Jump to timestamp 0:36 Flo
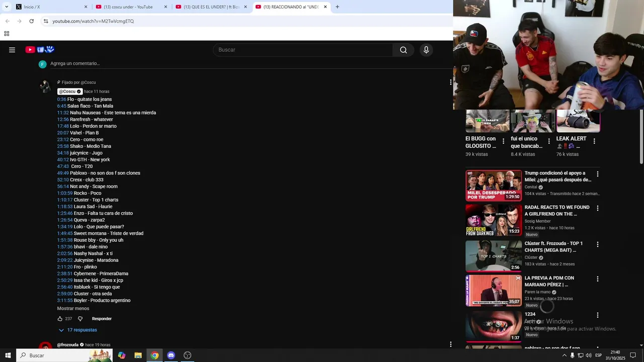 (x=61, y=99)
